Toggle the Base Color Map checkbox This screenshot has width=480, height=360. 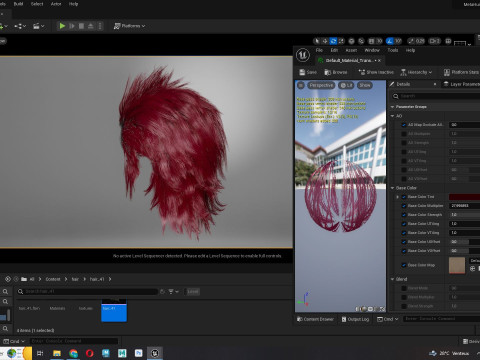click(404, 265)
